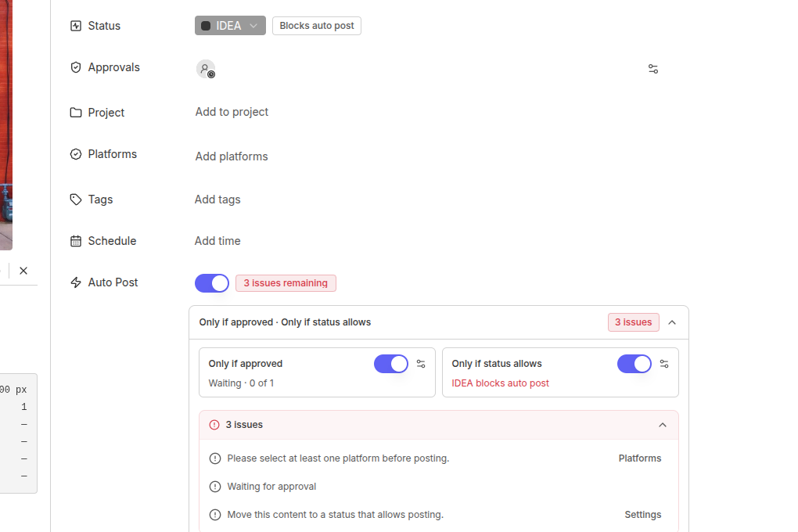Click 'Add tags'
This screenshot has width=798, height=532.
click(217, 199)
